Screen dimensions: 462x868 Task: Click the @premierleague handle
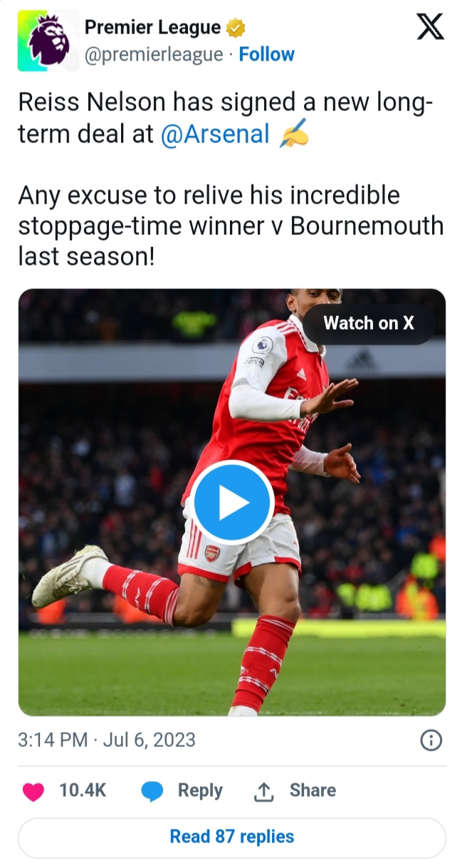click(154, 55)
